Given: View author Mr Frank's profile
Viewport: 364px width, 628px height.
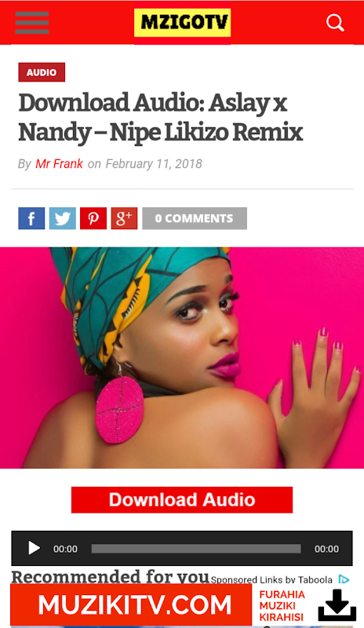Looking at the screenshot, I should pos(60,164).
